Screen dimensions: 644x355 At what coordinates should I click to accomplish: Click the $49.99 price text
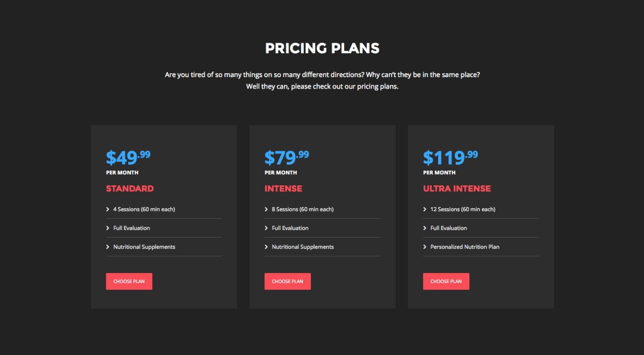[x=128, y=157]
